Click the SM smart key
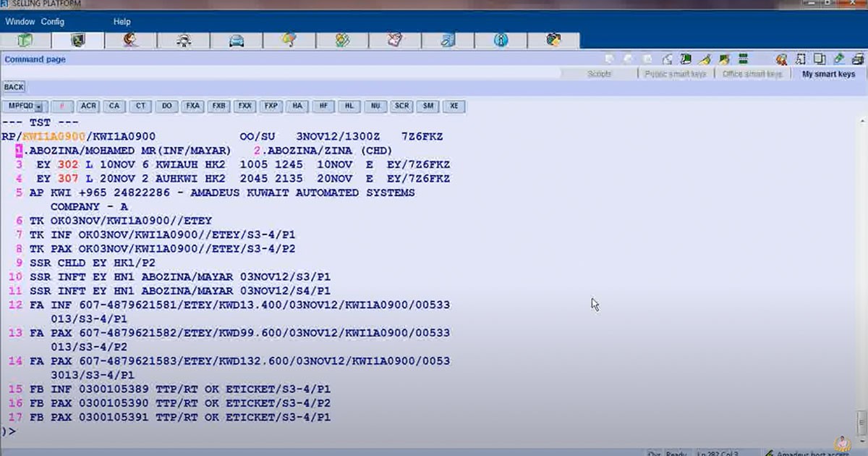The width and height of the screenshot is (868, 456). point(428,106)
